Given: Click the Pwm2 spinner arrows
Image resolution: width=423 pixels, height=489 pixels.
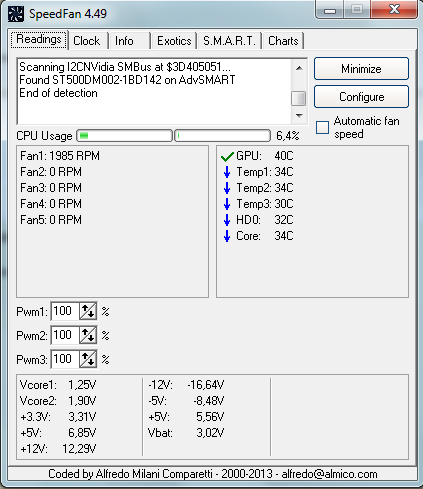Looking at the screenshot, I should pyautogui.click(x=88, y=335).
